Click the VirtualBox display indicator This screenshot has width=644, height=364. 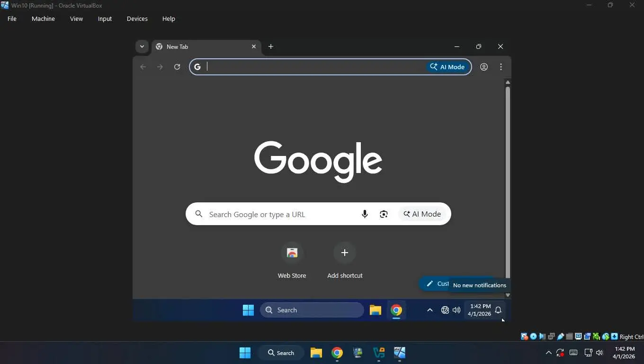click(579, 337)
